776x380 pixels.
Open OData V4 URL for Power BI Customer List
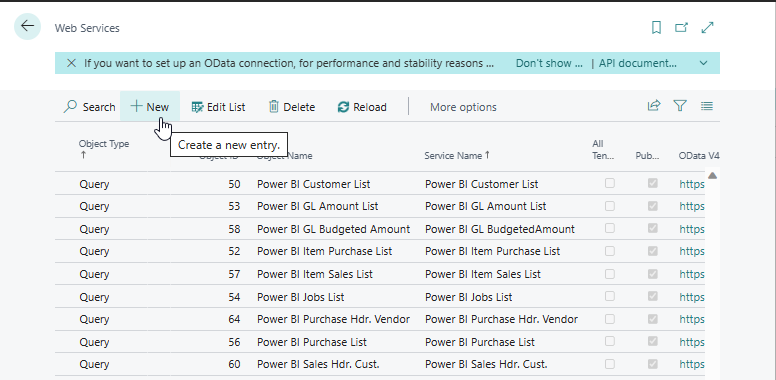point(692,184)
